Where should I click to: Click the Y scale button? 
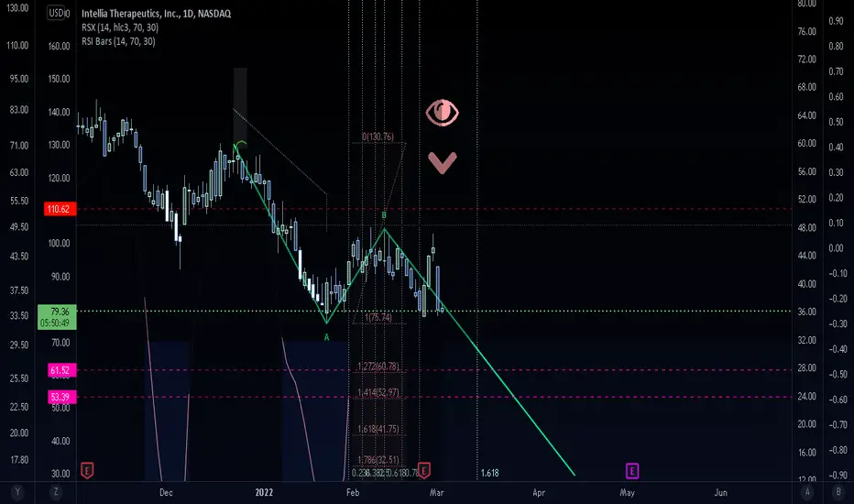(x=17, y=492)
